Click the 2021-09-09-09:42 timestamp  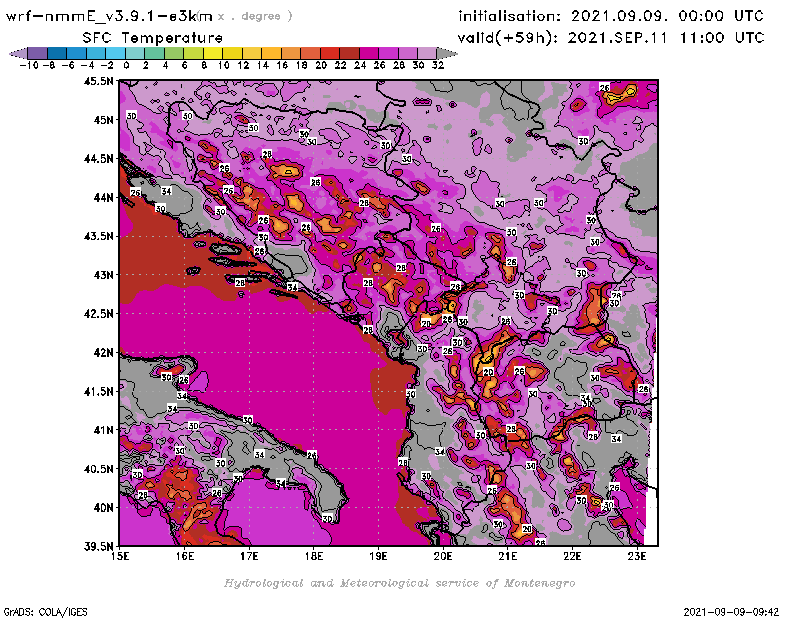point(731,612)
